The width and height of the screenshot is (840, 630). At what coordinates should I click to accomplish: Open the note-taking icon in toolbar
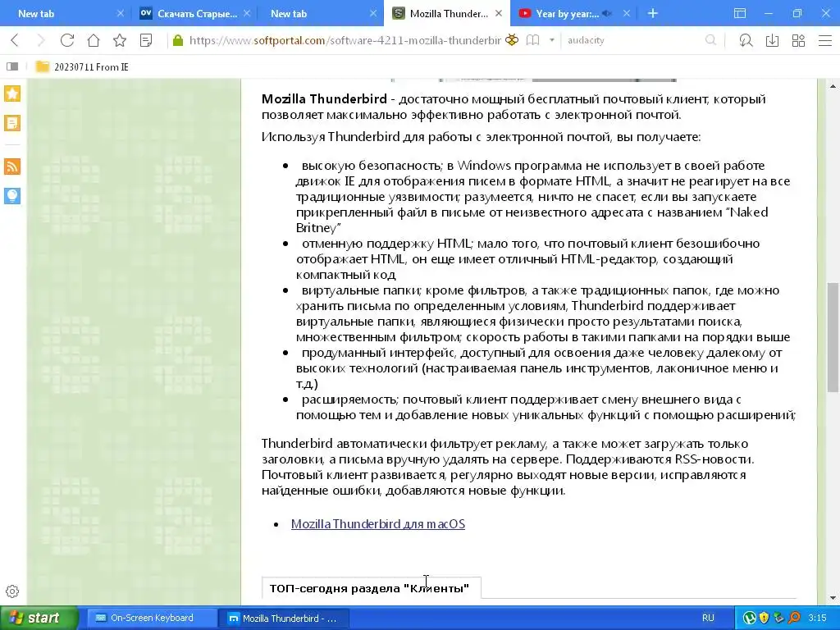click(146, 40)
